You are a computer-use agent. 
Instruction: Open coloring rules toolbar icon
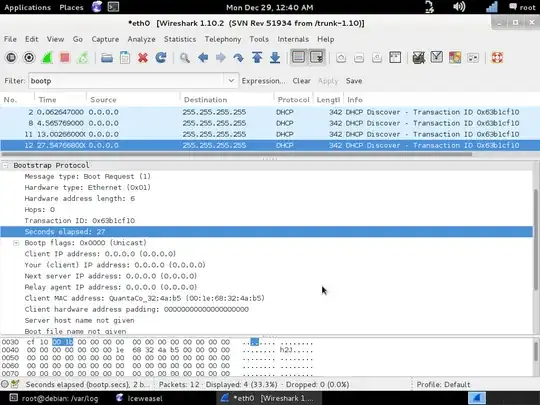455,58
